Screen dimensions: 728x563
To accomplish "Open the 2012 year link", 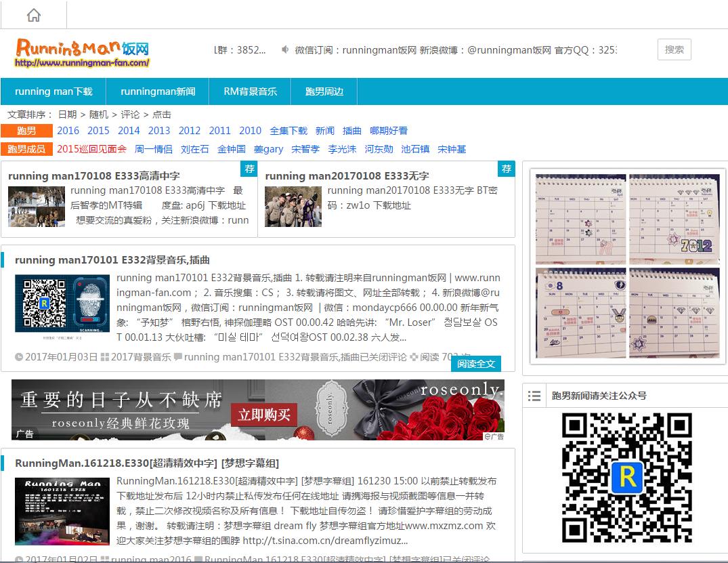I will point(190,131).
